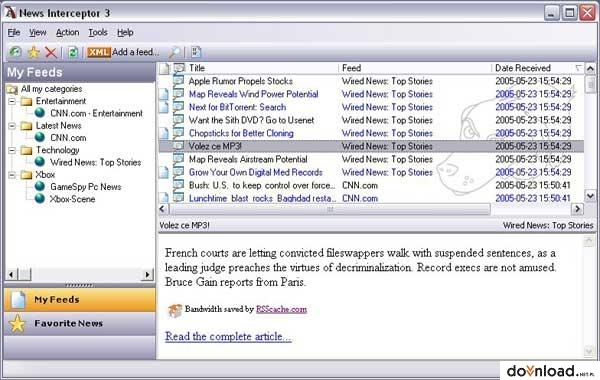600x380 pixels.
Task: Click the Read the complete article link
Action: point(228,336)
